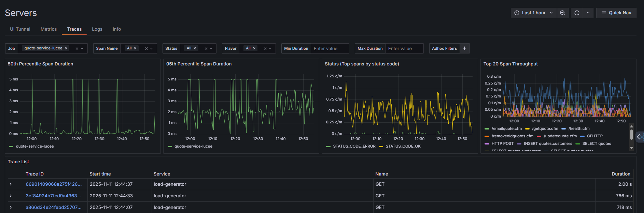Toggle STATUS_CODE_ERROR series visibility in legend
The width and height of the screenshot is (644, 213).
click(x=354, y=146)
